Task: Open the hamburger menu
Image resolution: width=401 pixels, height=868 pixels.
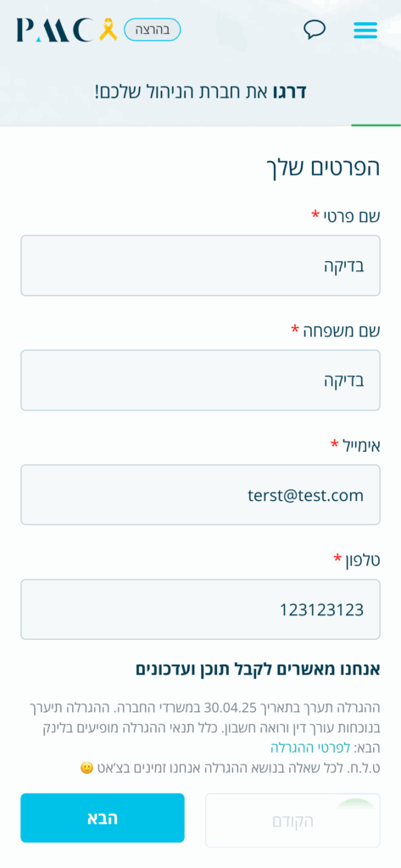Action: [365, 30]
